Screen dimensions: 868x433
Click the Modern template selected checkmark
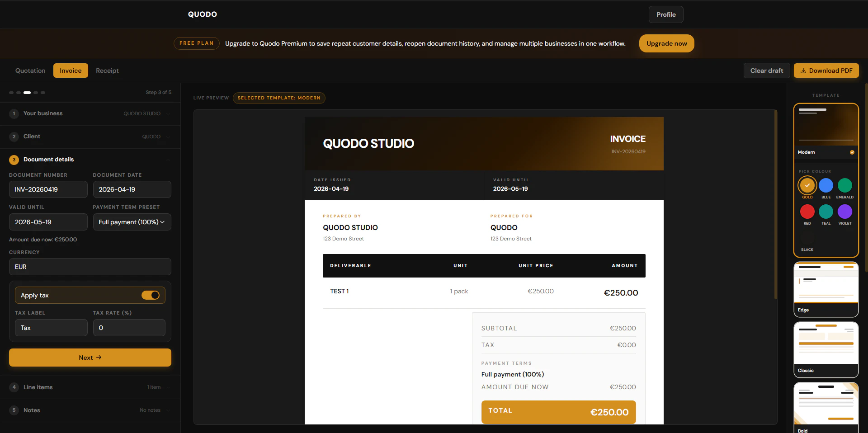(852, 152)
